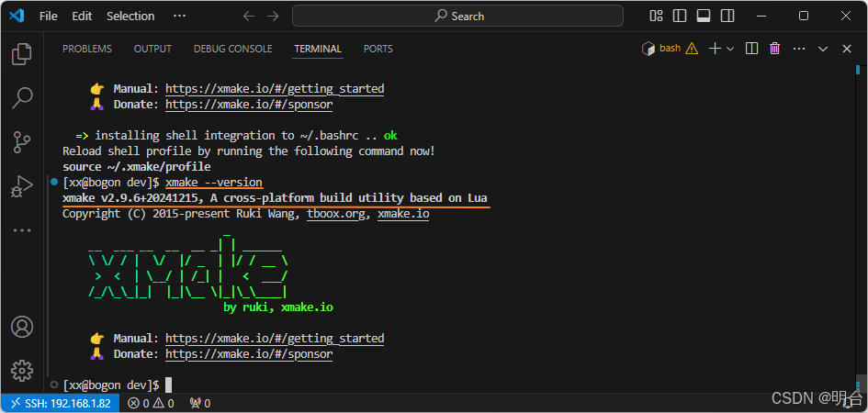This screenshot has height=413, width=868.
Task: Go back with the left arrow
Action: pos(249,16)
